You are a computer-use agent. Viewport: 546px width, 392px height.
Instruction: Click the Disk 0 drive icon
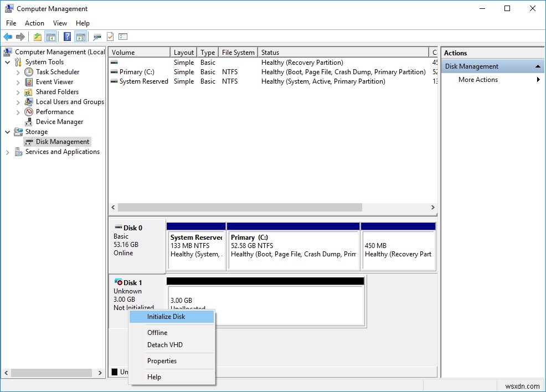click(119, 228)
